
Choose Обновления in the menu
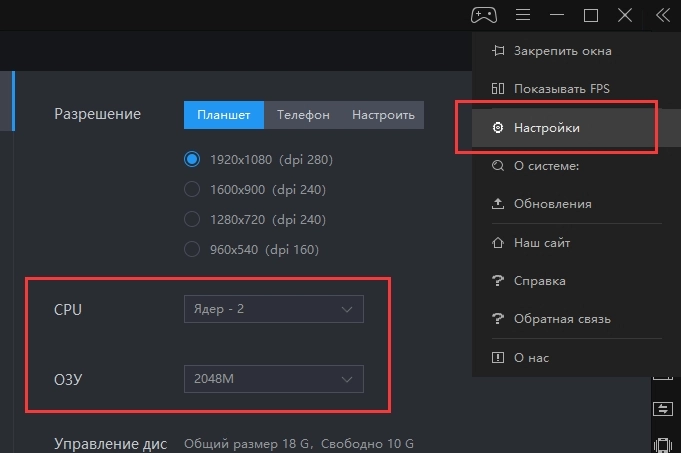tap(576, 204)
